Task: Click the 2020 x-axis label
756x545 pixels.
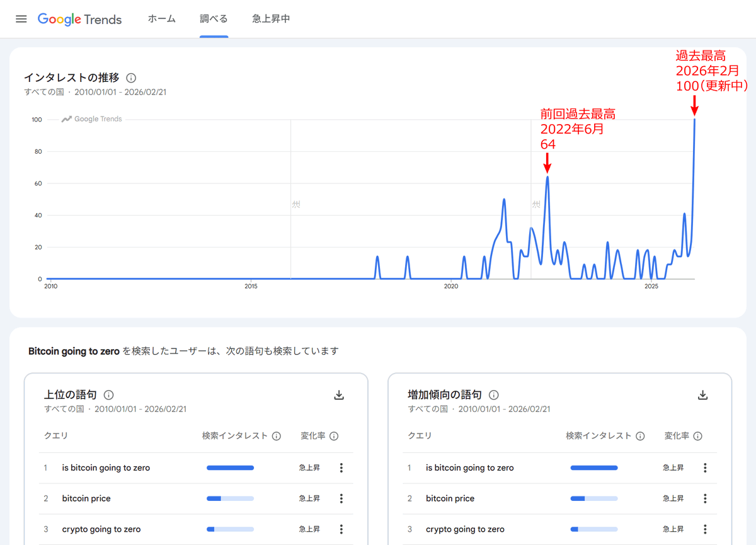Action: point(451,287)
